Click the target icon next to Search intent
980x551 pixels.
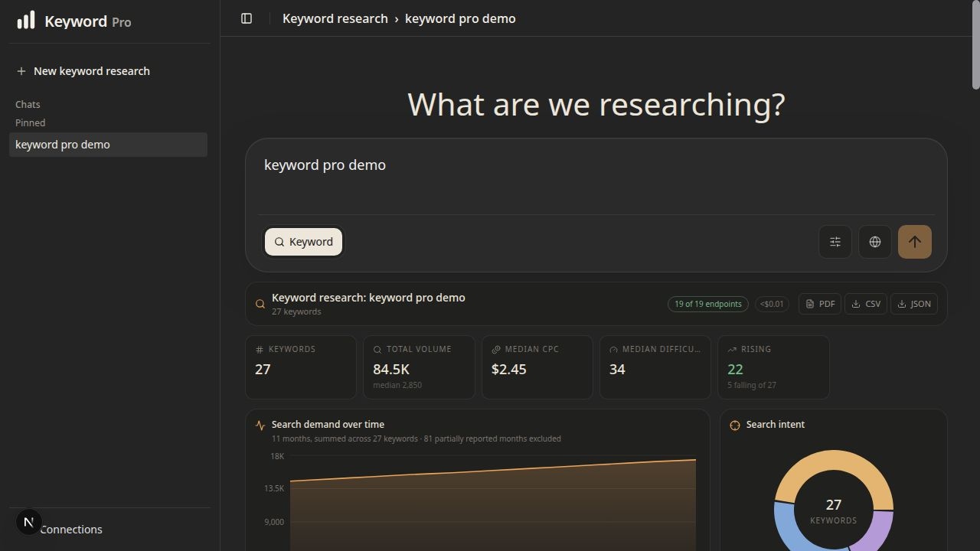coord(735,425)
